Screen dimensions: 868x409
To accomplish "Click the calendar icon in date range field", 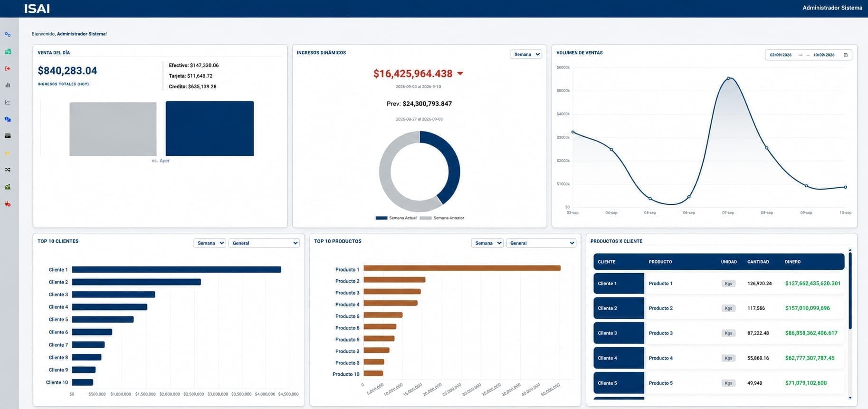I will click(846, 55).
